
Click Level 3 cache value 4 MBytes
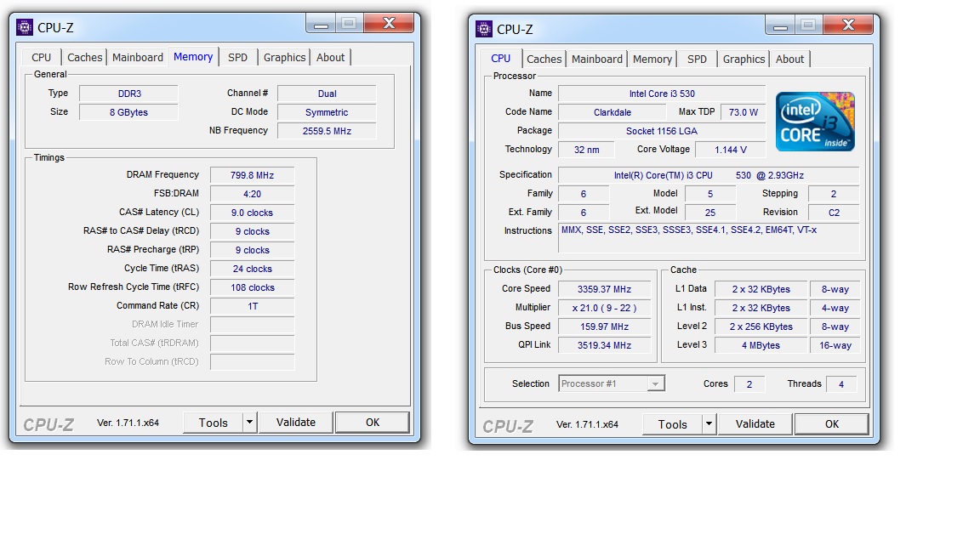(761, 345)
